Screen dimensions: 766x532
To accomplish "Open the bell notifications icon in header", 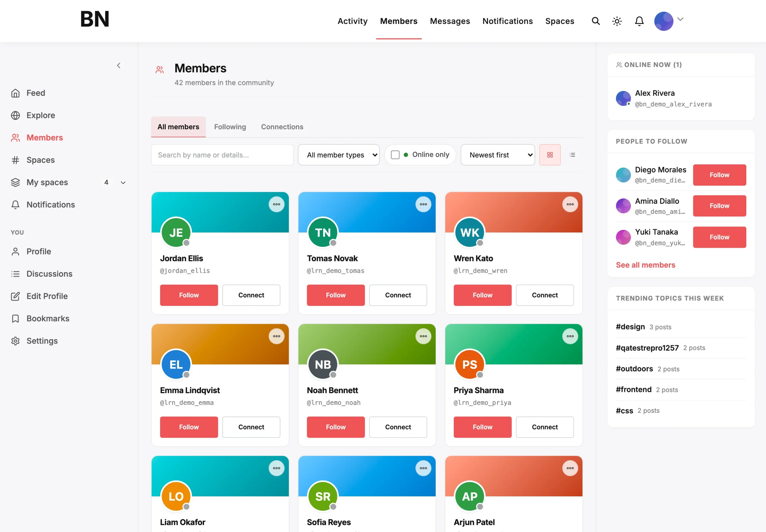I will [x=639, y=21].
